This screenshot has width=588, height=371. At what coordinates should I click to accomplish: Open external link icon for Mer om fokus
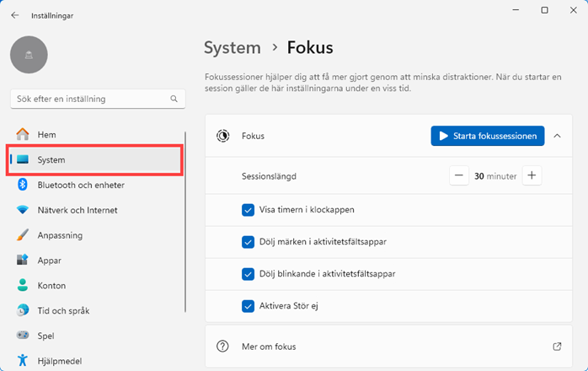[557, 347]
